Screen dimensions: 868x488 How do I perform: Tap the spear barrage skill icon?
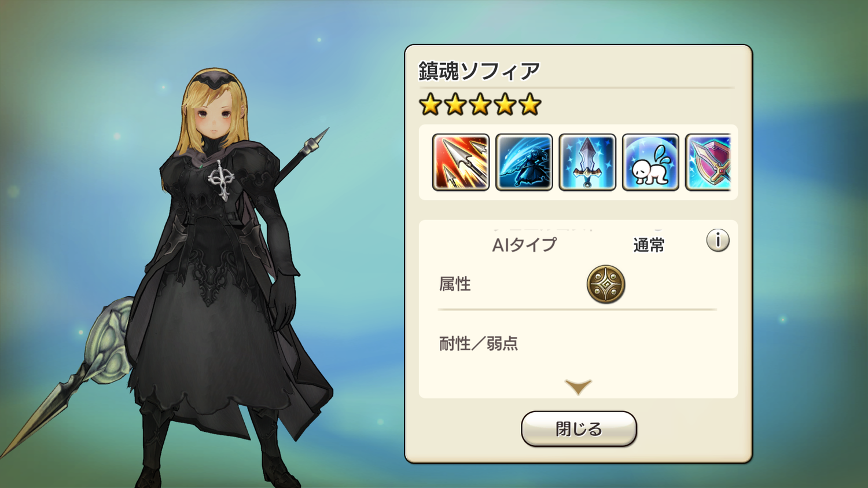pyautogui.click(x=461, y=162)
